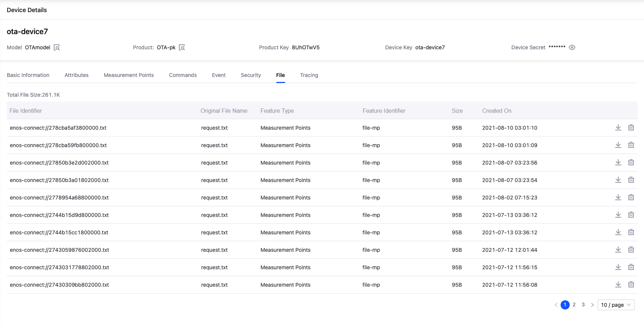
Task: Go to page 2 of file list
Action: point(574,305)
